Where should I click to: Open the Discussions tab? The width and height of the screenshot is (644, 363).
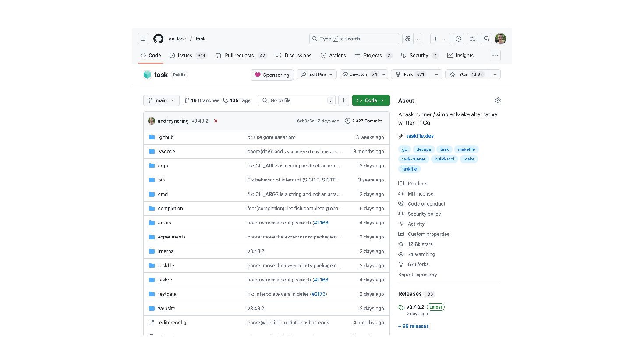coord(294,55)
